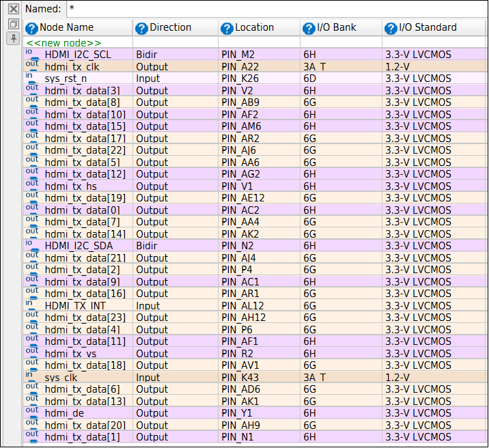Sort by I/O Standard column header
This screenshot has height=448, width=489.
click(x=434, y=28)
